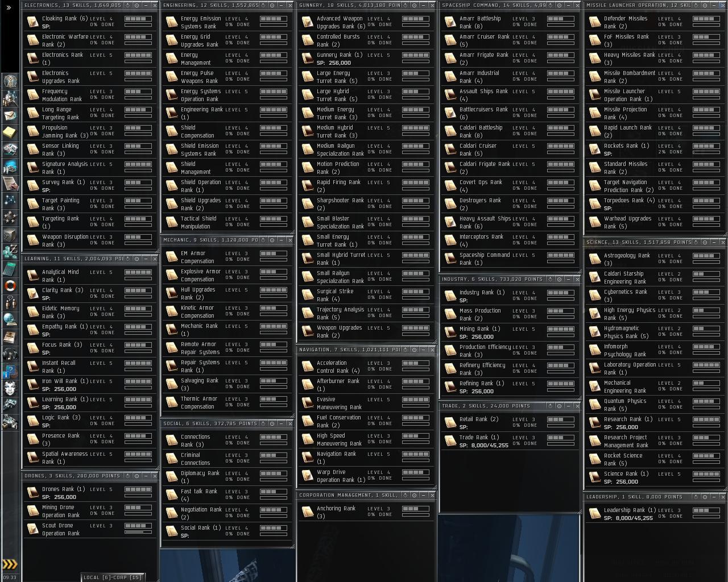Open the globe browser sidebar icon
Image resolution: width=728 pixels, height=582 pixels.
pyautogui.click(x=10, y=319)
